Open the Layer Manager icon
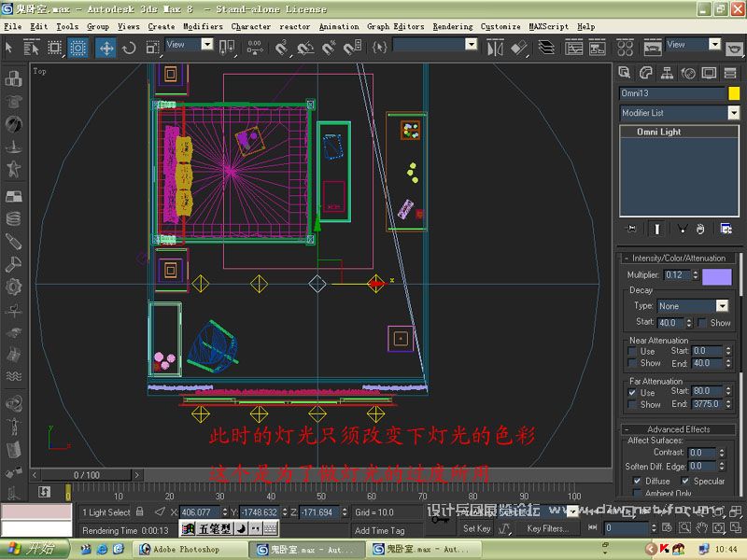Screen dimensions: 747x560 tap(546, 48)
